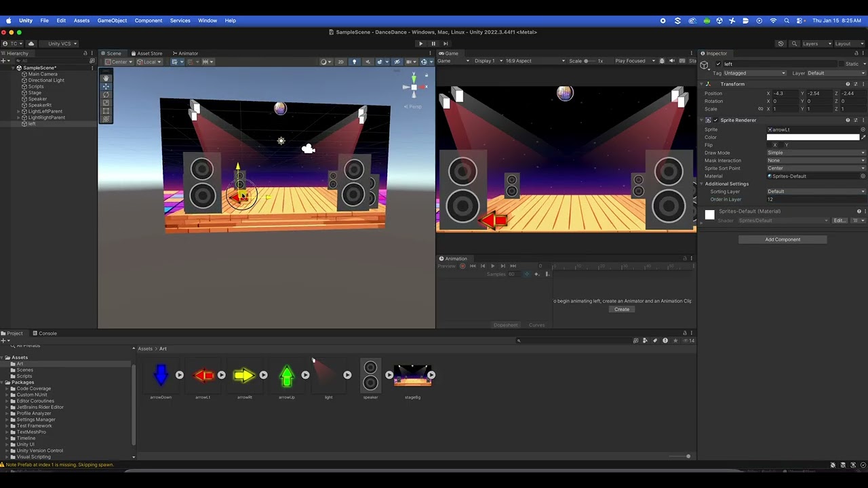Toggle Sprite Renderer enabled checkbox
Image resolution: width=868 pixels, height=488 pixels.
click(x=715, y=120)
